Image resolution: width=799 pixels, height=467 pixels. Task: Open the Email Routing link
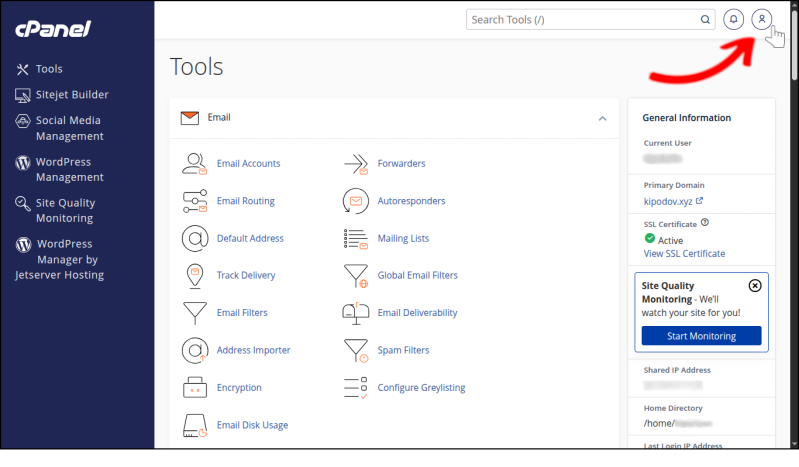click(246, 201)
